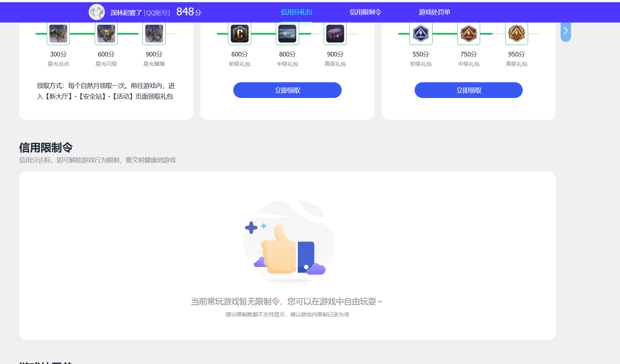This screenshot has height=364, width=620.
Task: Click the 300分 星光点点 reward icon
Action: pos(58,34)
